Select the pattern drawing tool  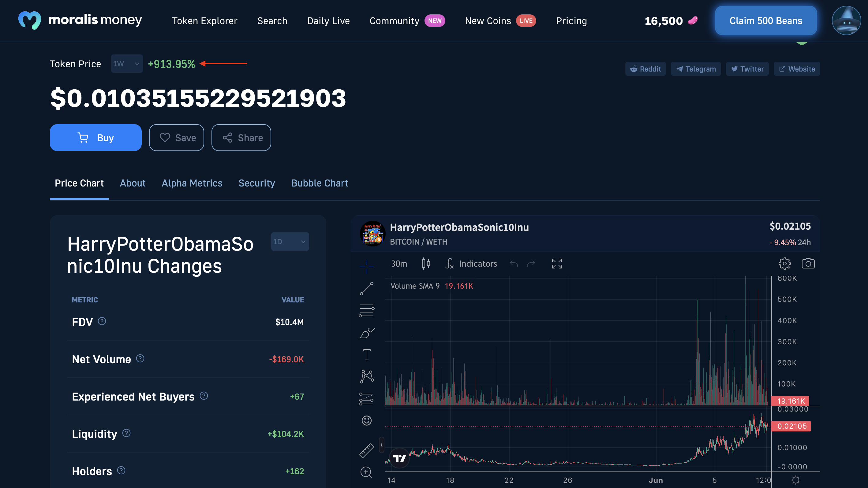367,377
